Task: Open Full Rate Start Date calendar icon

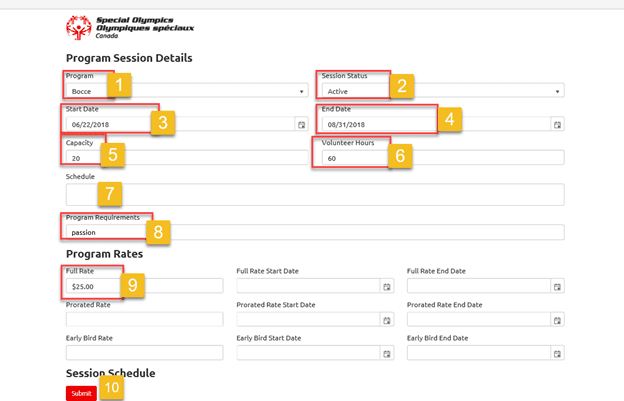Action: pyautogui.click(x=387, y=286)
